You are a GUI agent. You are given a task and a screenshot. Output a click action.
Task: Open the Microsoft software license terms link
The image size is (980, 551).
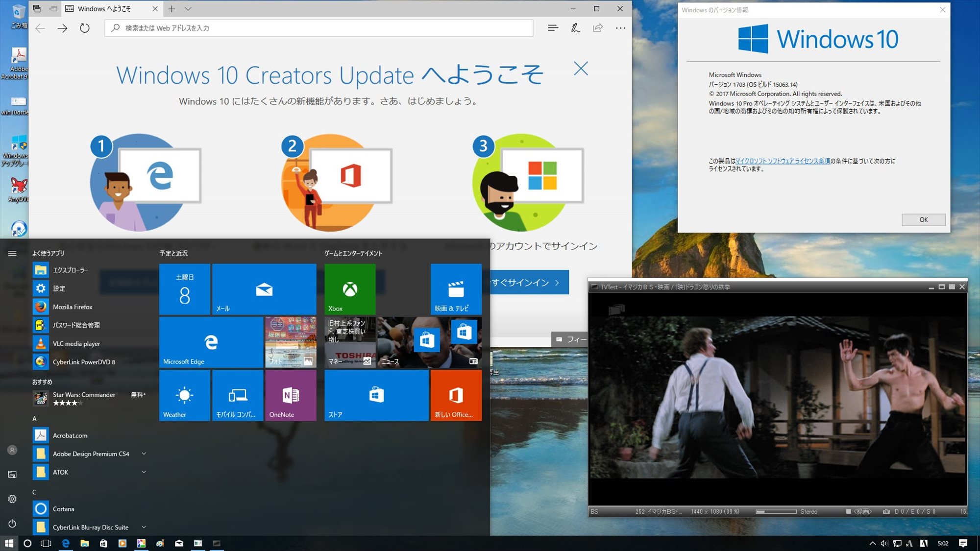coord(783,161)
